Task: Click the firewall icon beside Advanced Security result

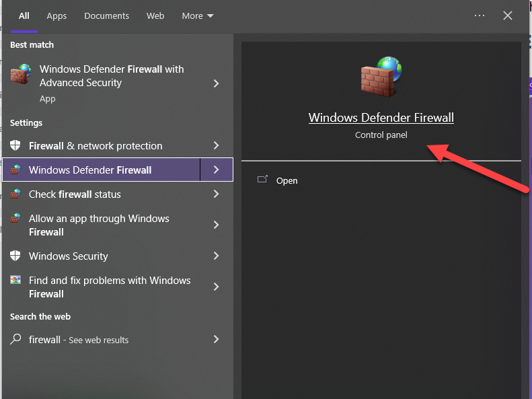Action: pyautogui.click(x=21, y=74)
